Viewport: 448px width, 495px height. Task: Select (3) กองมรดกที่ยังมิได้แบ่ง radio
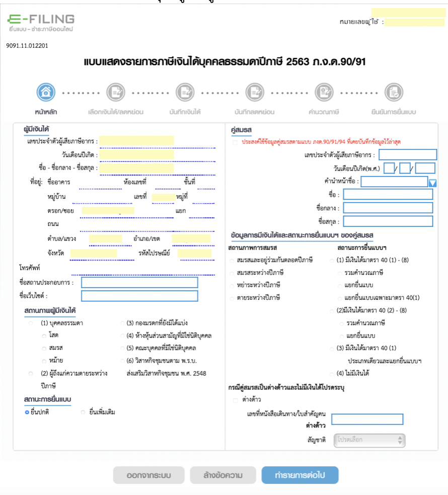coord(122,323)
